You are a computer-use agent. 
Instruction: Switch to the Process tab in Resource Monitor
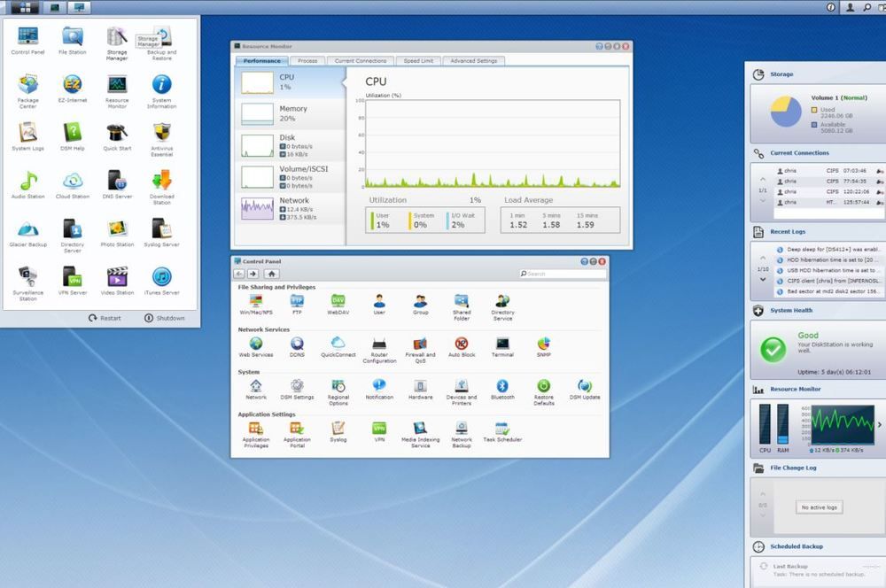[x=307, y=60]
